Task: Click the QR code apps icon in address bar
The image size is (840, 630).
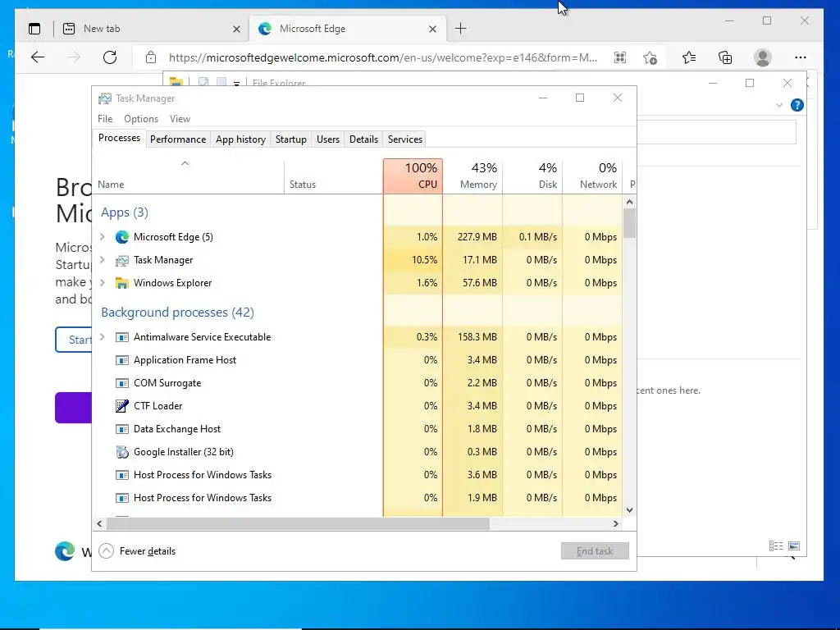Action: click(x=620, y=57)
